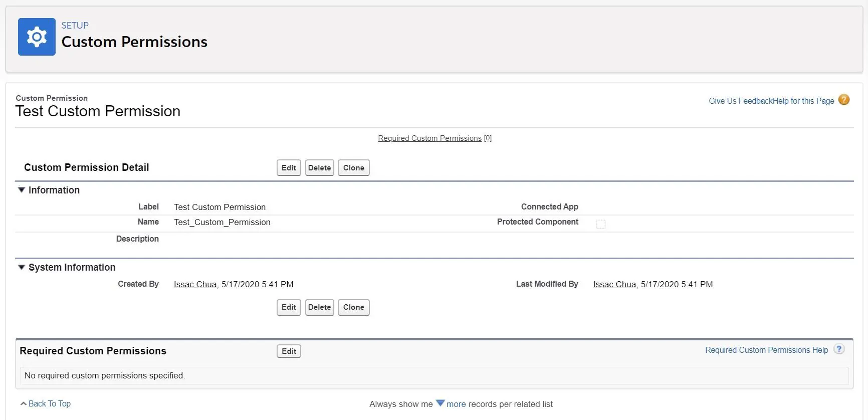
Task: Click the 'more' records link
Action: (456, 404)
